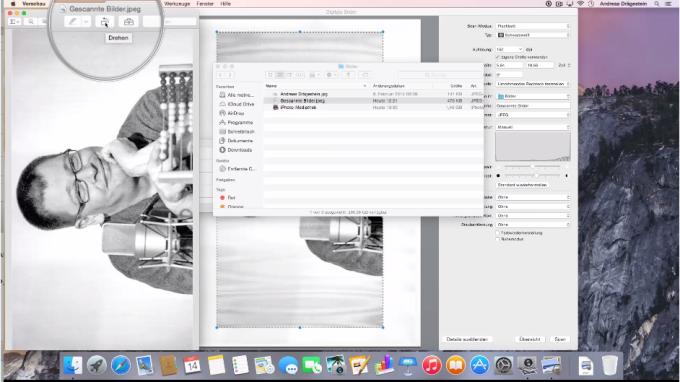Open iCloud Drive in Finder sidebar
Screen dimensions: 680x382
click(237, 104)
